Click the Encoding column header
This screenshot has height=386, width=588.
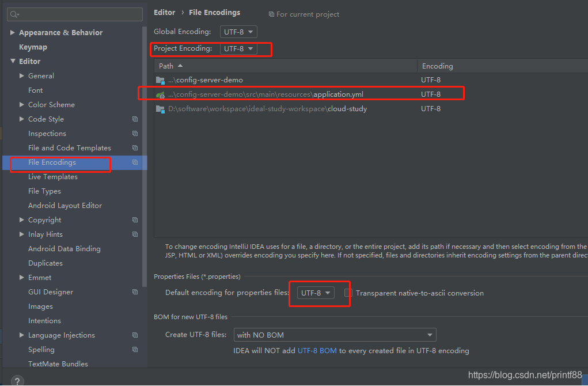pos(503,66)
